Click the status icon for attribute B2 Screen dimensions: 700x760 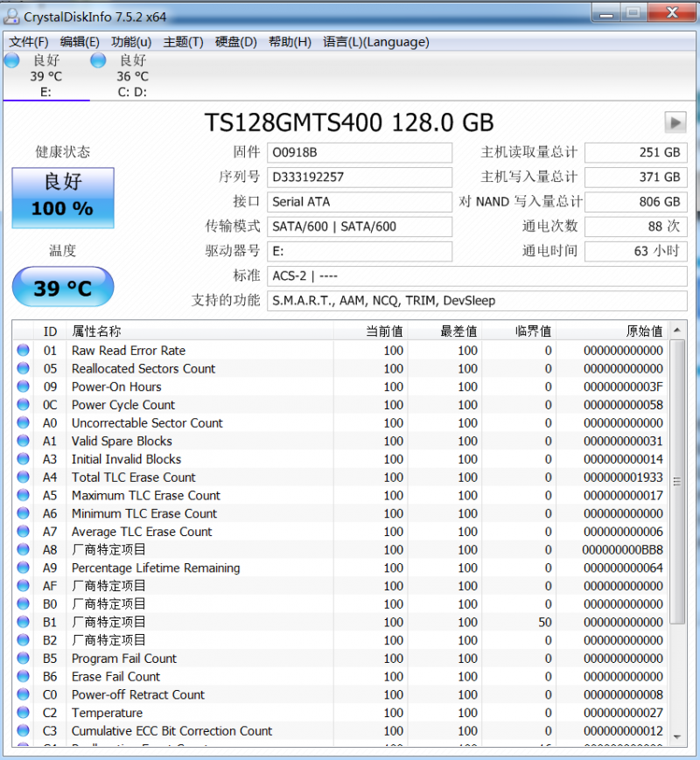click(x=23, y=640)
